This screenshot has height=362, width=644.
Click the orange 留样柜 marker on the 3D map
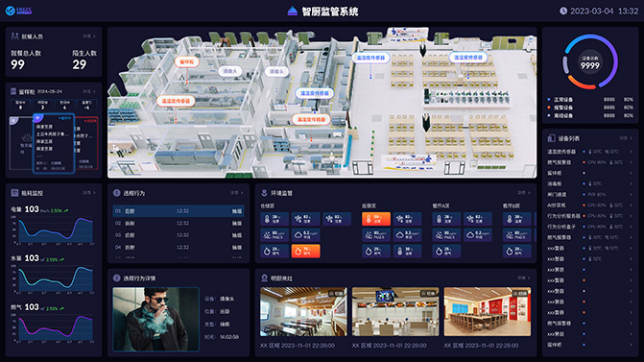pyautogui.click(x=187, y=61)
